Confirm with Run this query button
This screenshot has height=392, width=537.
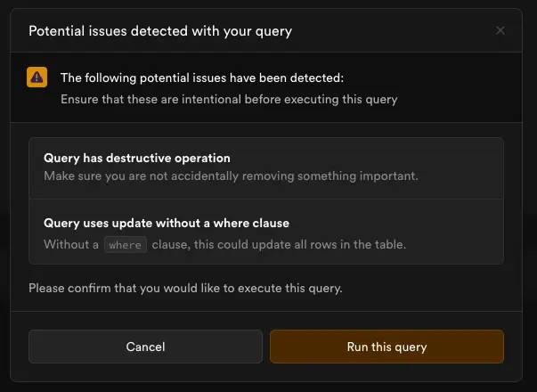click(386, 347)
